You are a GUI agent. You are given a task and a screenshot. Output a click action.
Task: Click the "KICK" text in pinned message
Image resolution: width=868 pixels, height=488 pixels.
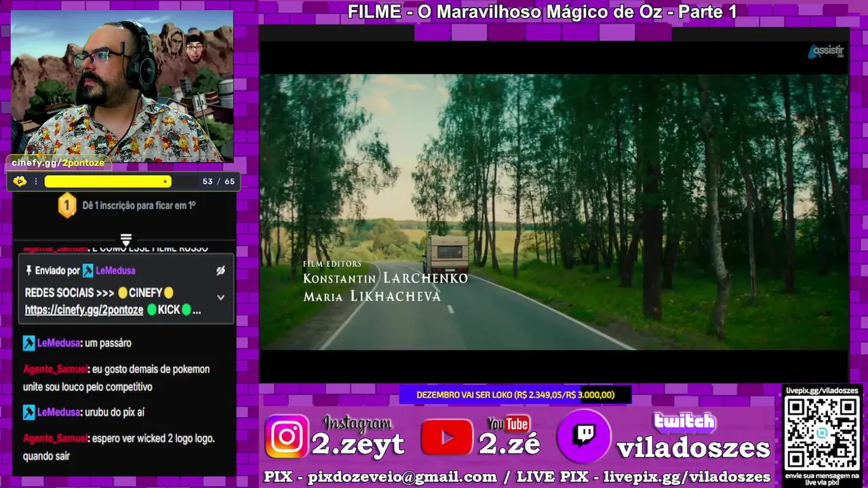[169, 310]
